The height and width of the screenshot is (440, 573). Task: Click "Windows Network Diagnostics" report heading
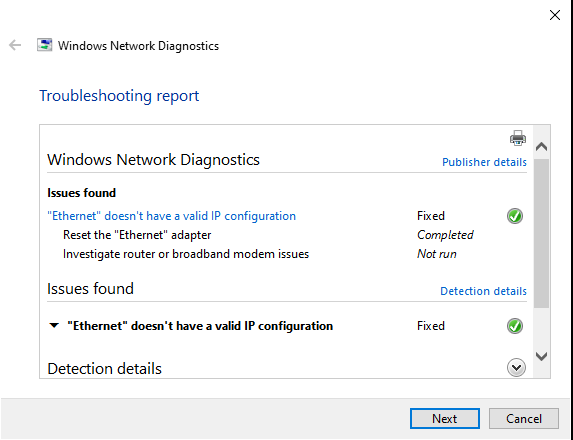tap(153, 160)
